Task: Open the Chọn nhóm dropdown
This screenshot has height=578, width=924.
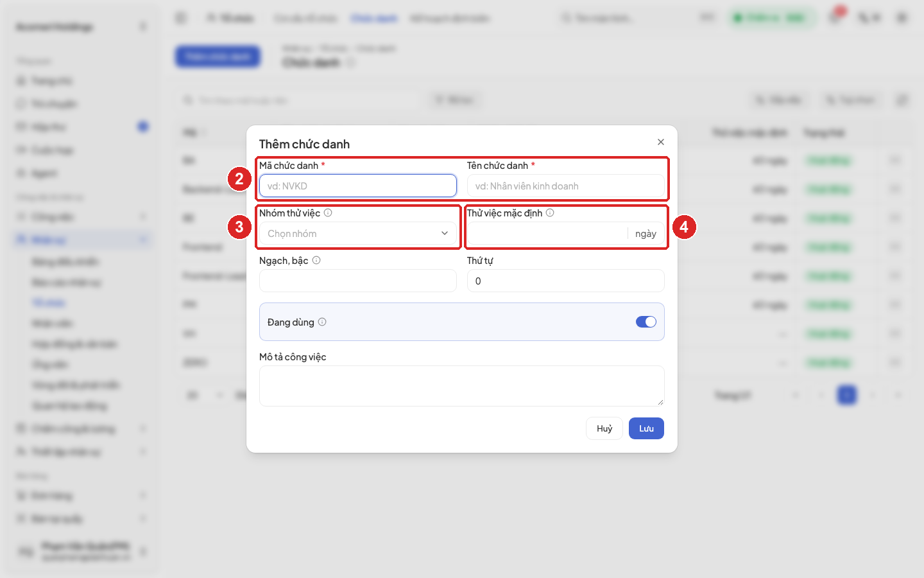Action: 358,233
